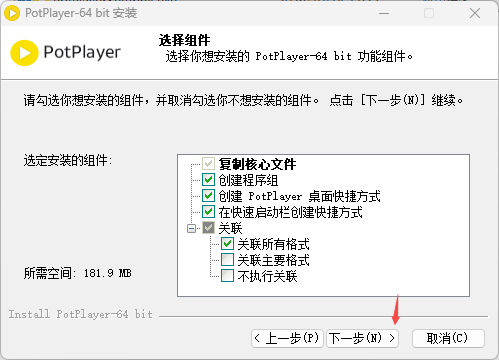
Task: Toggle the 关联 parent group checkbox
Action: [x=208, y=228]
